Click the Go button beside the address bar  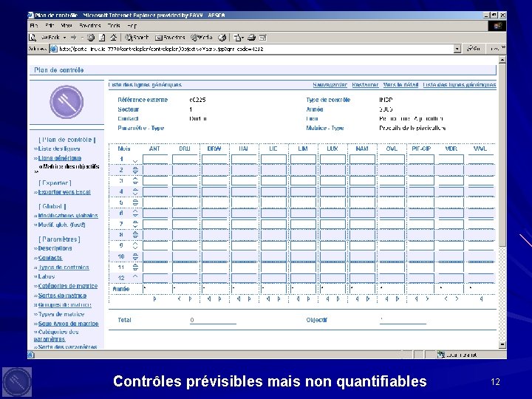tap(474, 49)
